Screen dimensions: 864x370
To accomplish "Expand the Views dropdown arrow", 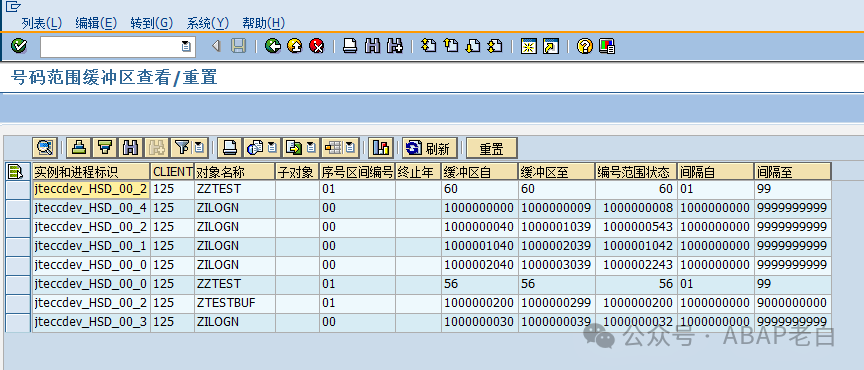I will [272, 148].
